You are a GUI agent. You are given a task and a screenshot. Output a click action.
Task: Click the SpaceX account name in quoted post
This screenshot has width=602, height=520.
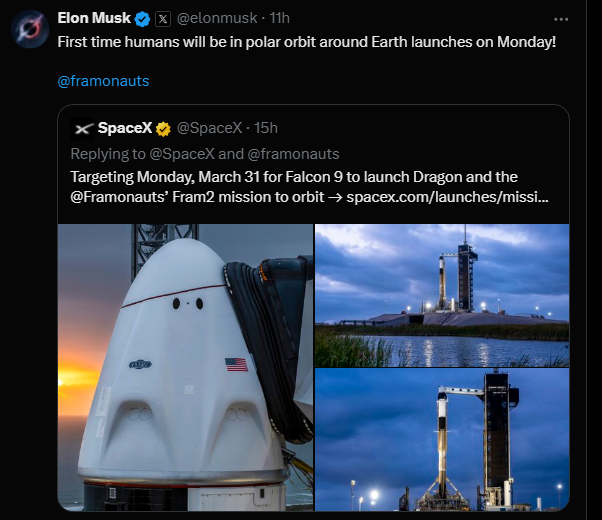pyautogui.click(x=123, y=128)
